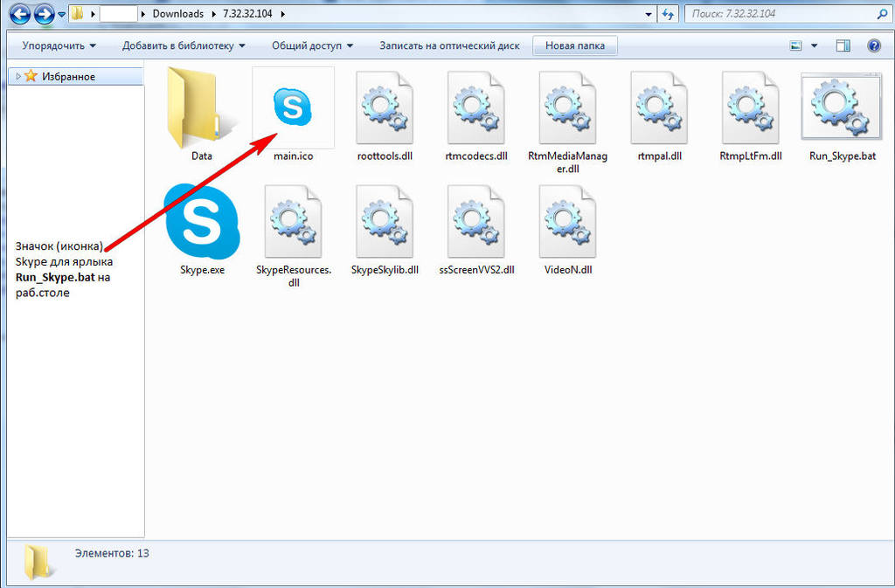Click the SkypeResources.dll file name label

click(x=294, y=276)
